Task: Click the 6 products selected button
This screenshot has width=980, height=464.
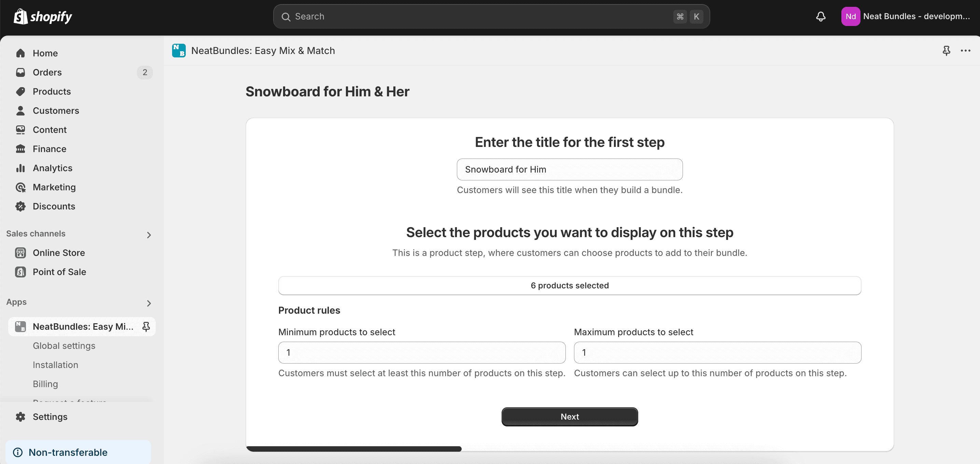Action: (570, 286)
